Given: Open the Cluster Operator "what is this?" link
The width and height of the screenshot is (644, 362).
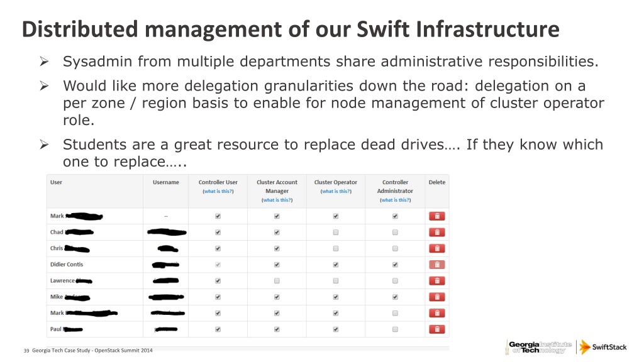Looking at the screenshot, I should coord(336,191).
